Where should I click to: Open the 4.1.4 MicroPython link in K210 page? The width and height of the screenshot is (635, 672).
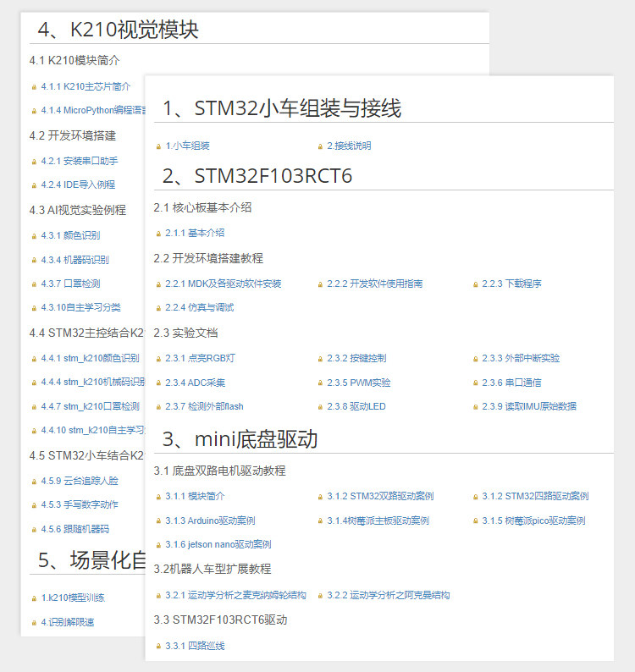click(x=93, y=110)
